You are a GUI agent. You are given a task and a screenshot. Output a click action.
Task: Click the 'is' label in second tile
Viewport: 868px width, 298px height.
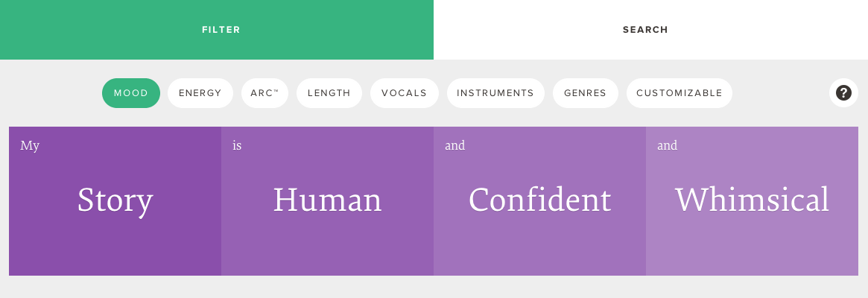pyautogui.click(x=237, y=146)
